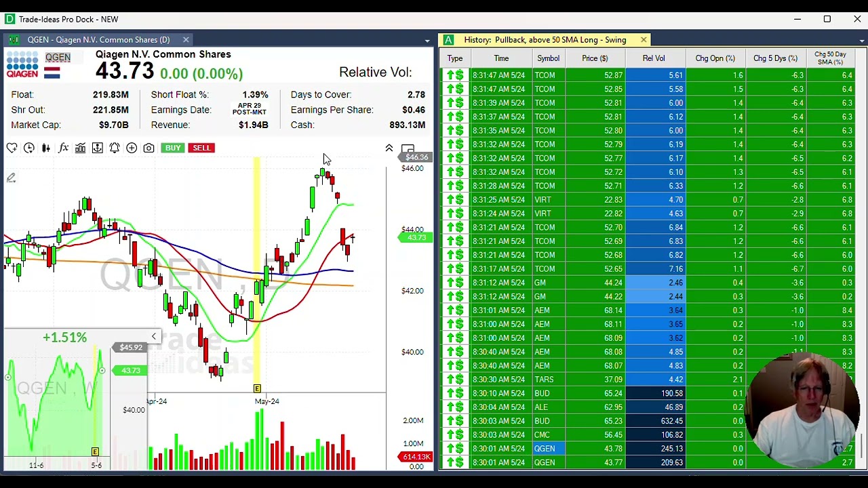The height and width of the screenshot is (488, 868).
Task: Click the BUY button
Action: [x=173, y=148]
